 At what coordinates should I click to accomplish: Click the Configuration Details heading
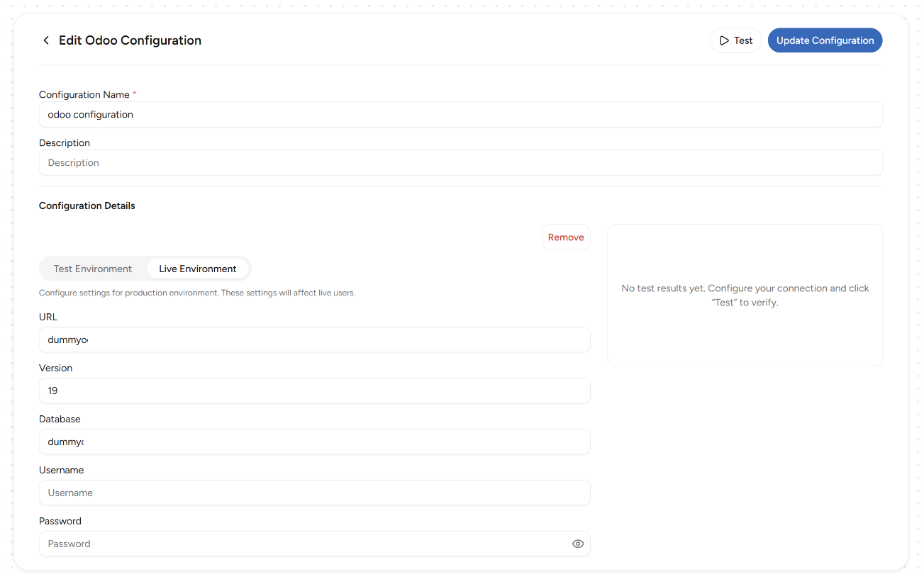[87, 206]
